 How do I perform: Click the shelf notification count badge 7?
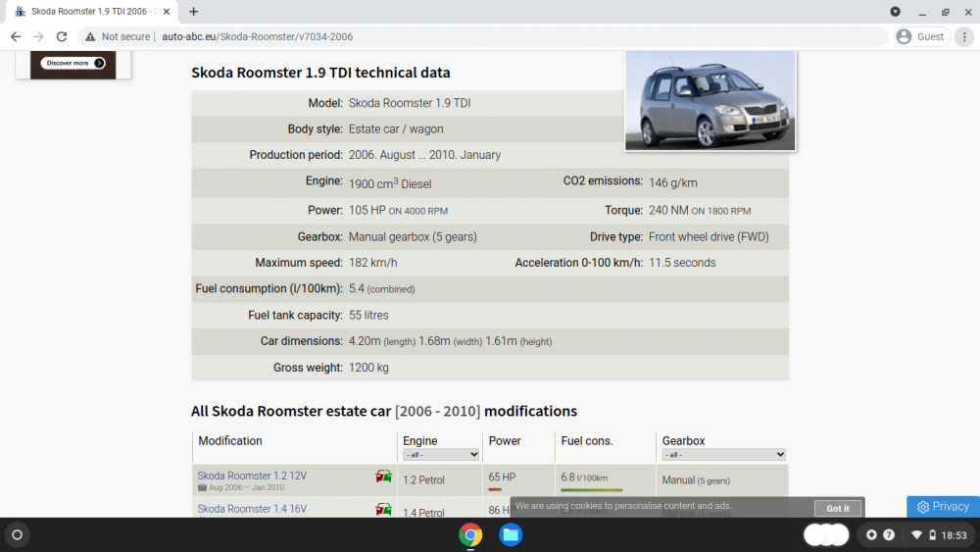point(889,535)
